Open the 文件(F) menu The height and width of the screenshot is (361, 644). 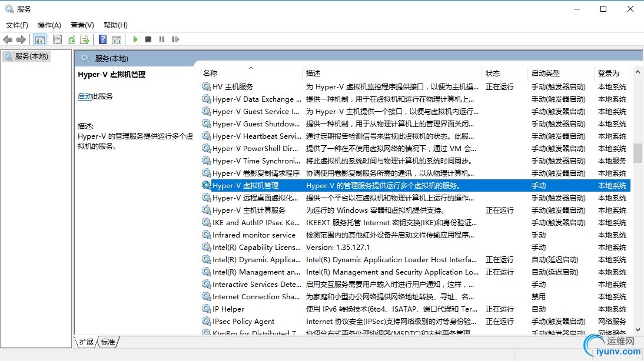click(x=17, y=25)
